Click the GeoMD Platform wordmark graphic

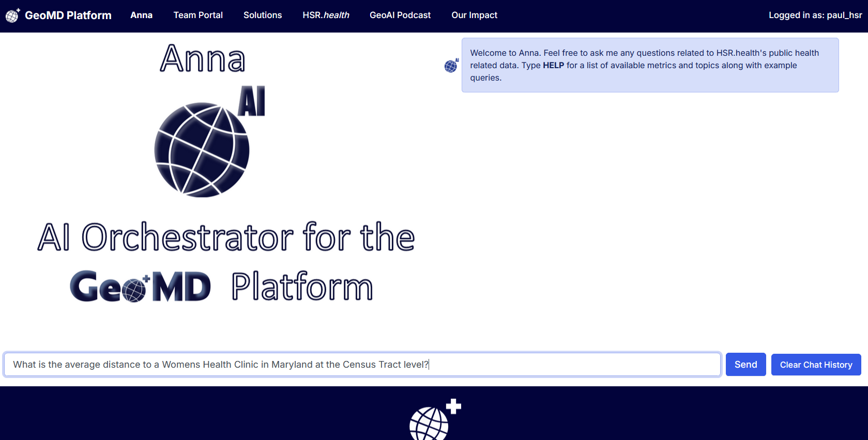pyautogui.click(x=221, y=286)
